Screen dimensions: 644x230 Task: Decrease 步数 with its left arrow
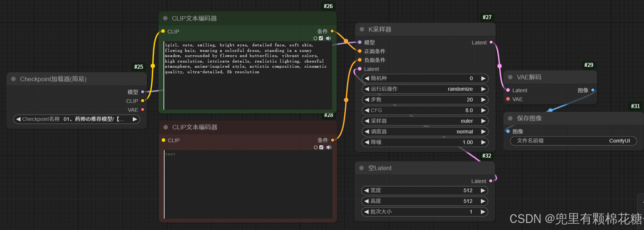tap(367, 100)
